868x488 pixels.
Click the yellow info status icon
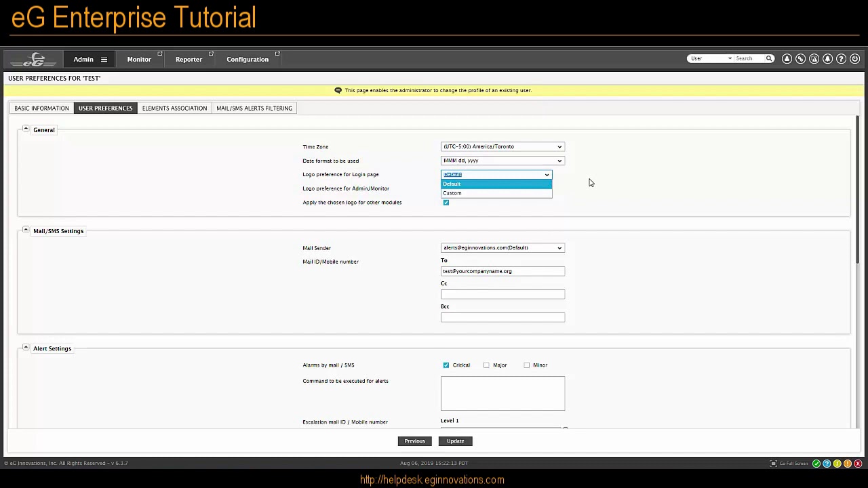click(837, 464)
